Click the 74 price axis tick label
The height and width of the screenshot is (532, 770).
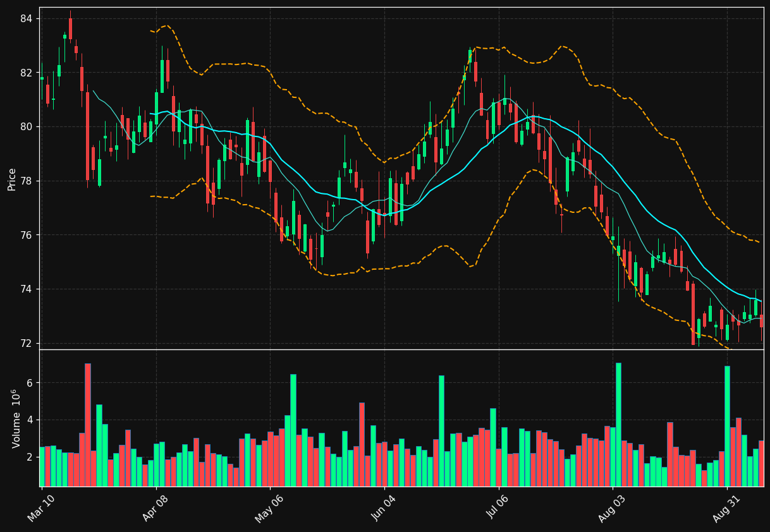click(26, 289)
